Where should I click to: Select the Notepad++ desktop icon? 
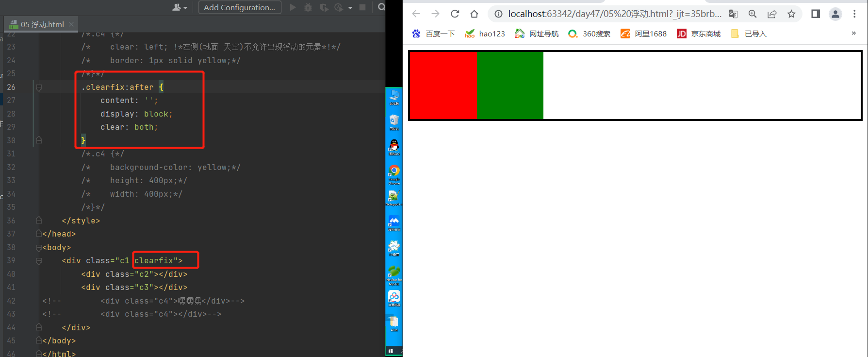coord(393,198)
